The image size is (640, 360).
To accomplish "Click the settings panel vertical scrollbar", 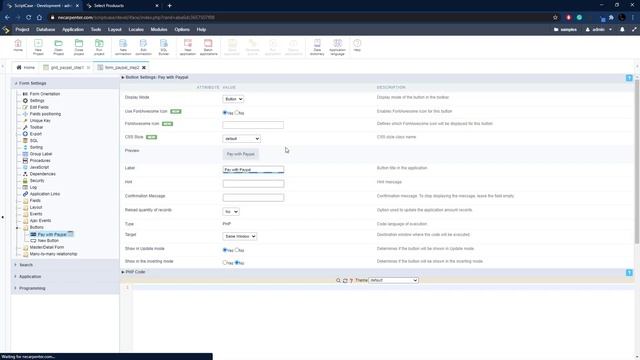I will click(x=637, y=162).
